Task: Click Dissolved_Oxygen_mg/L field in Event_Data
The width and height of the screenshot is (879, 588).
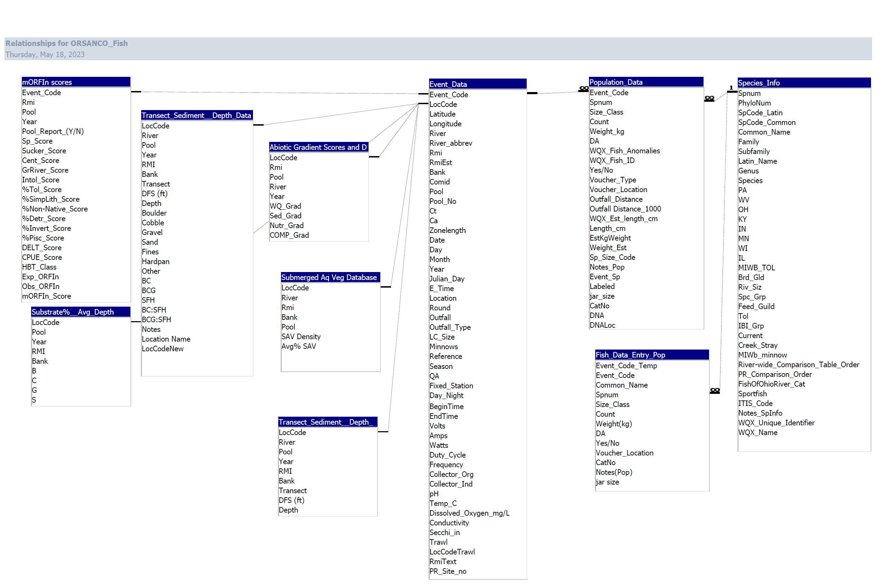Action: click(469, 513)
